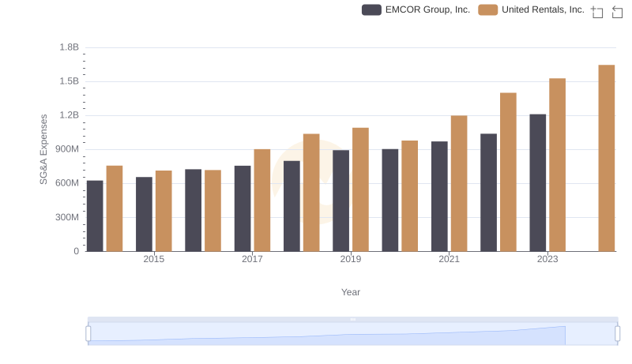Toggle United Rentals, Inc. legend series
Screen dimensions: 632x364
tap(531, 9)
